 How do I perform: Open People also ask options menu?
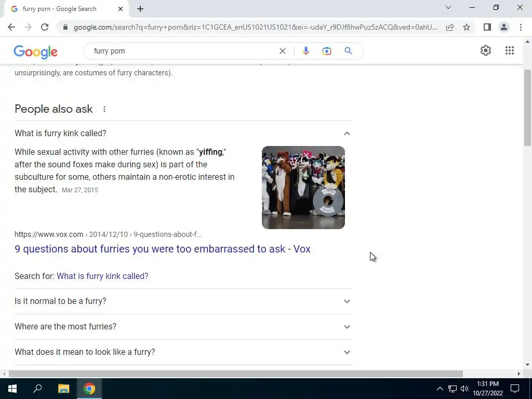pos(104,109)
